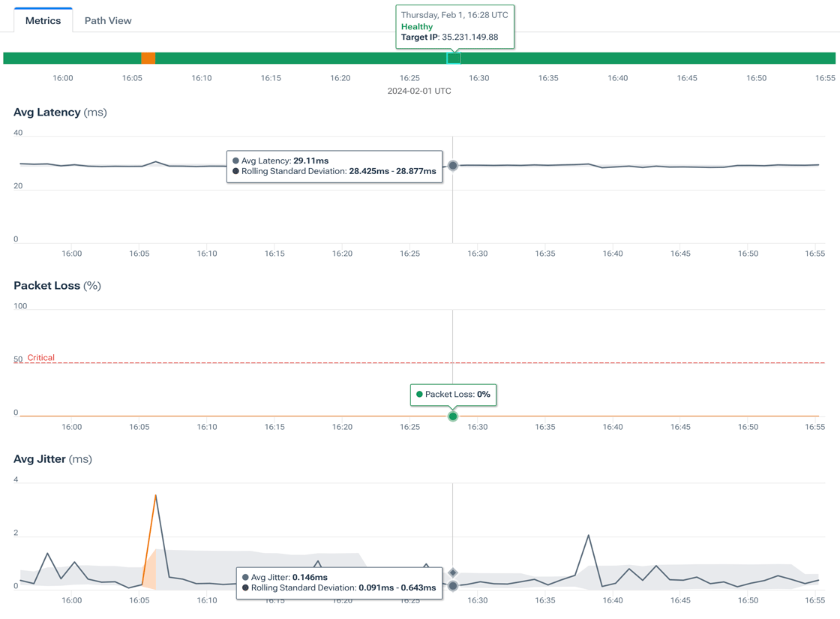Switch to the Path View tab
The height and width of the screenshot is (619, 840).
[x=107, y=20]
